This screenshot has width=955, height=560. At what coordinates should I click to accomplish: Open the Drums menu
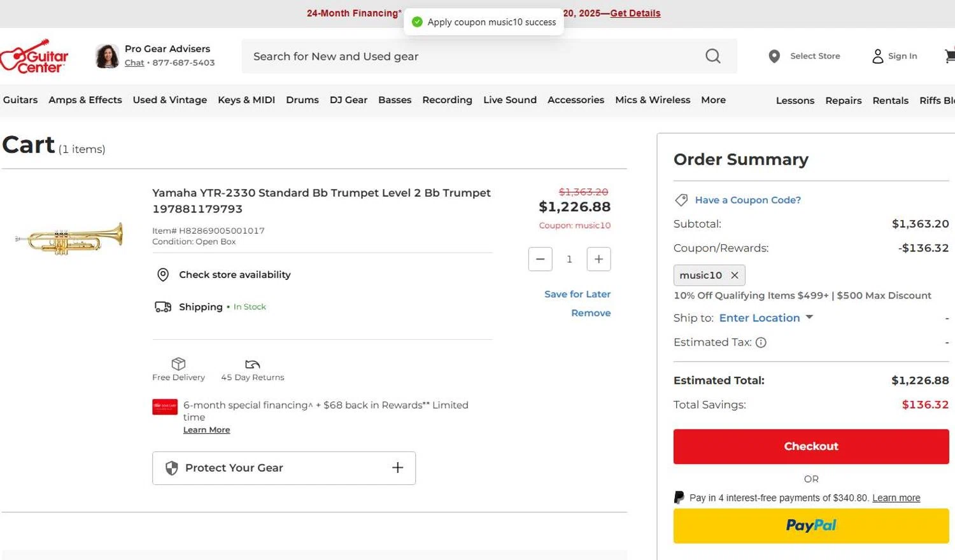click(x=302, y=100)
